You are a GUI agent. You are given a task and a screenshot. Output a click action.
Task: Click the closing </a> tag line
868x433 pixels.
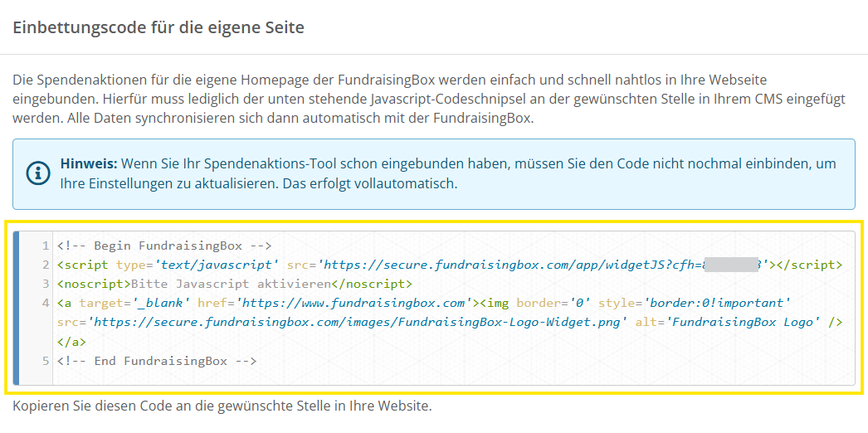71,342
